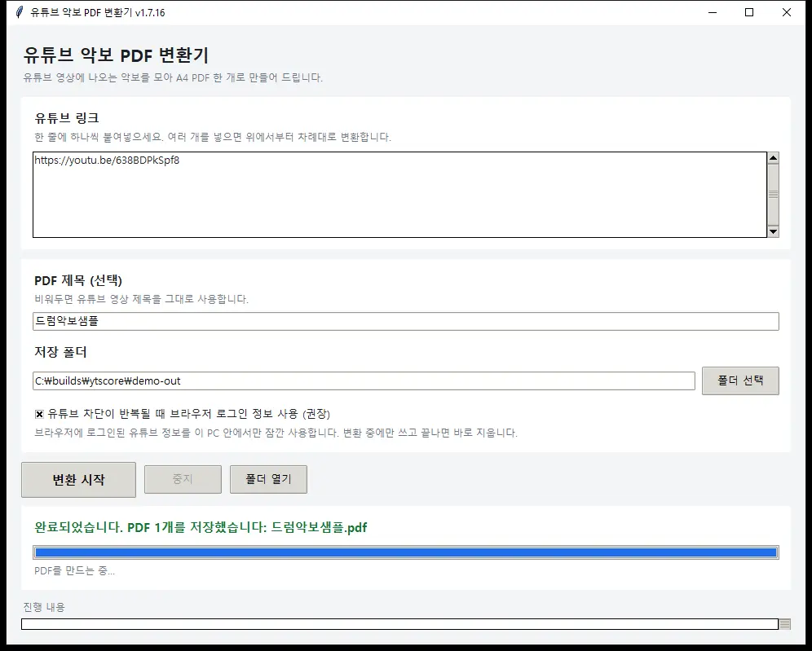Open the 폴더 선택 folder chooser
This screenshot has width=812, height=651.
point(740,380)
